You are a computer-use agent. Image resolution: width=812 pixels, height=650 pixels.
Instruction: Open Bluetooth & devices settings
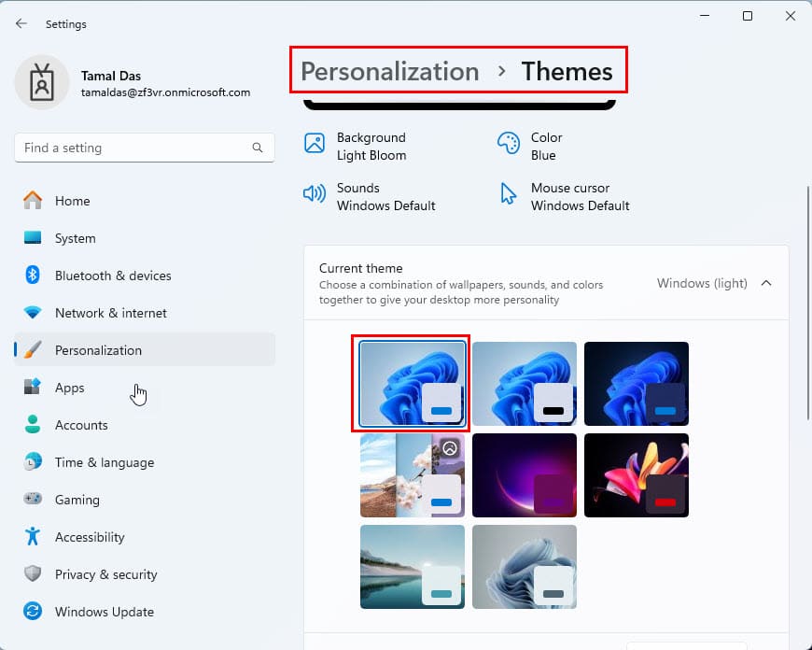145,276
